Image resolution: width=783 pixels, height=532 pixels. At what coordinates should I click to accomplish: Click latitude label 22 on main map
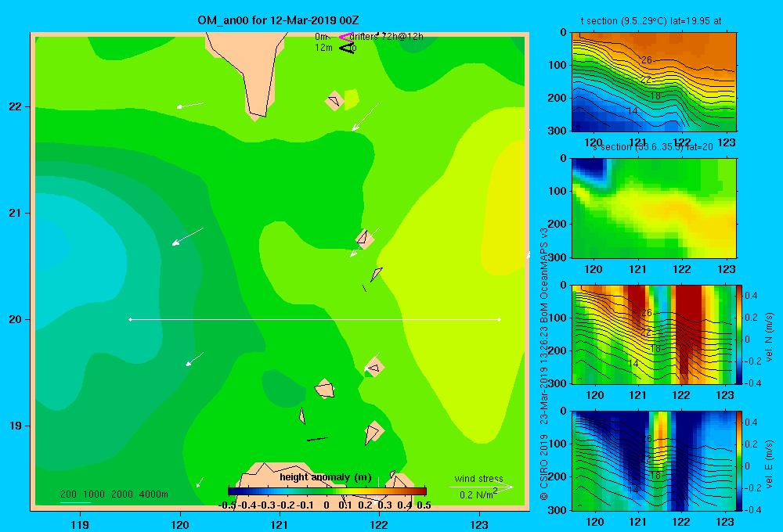15,106
